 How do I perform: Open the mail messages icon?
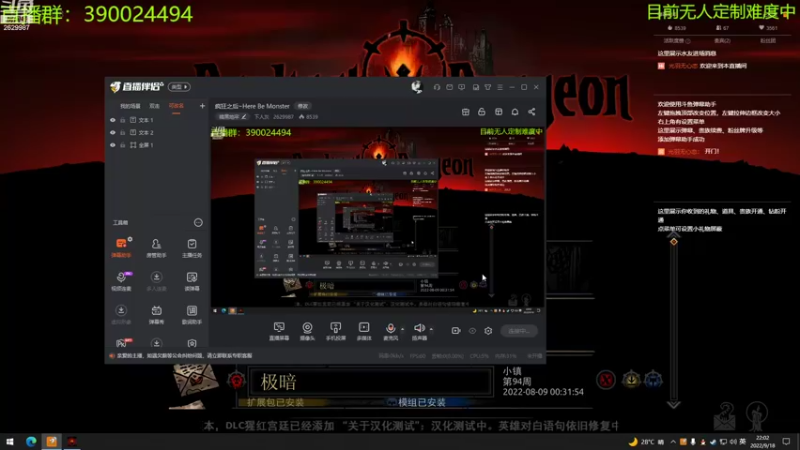449,87
